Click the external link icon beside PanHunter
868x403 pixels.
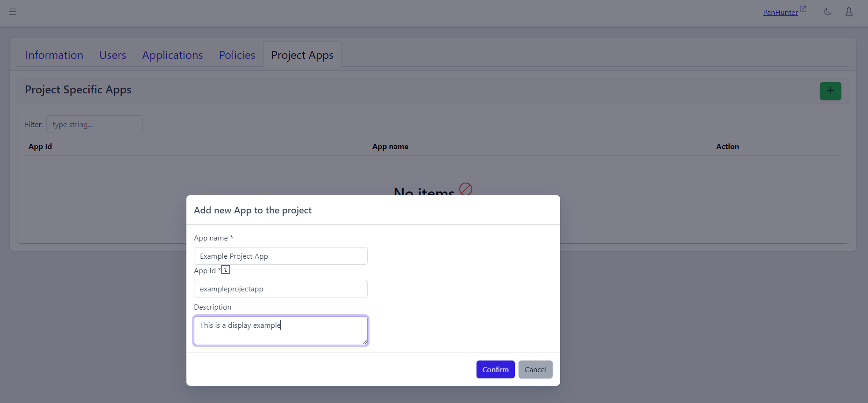click(803, 9)
